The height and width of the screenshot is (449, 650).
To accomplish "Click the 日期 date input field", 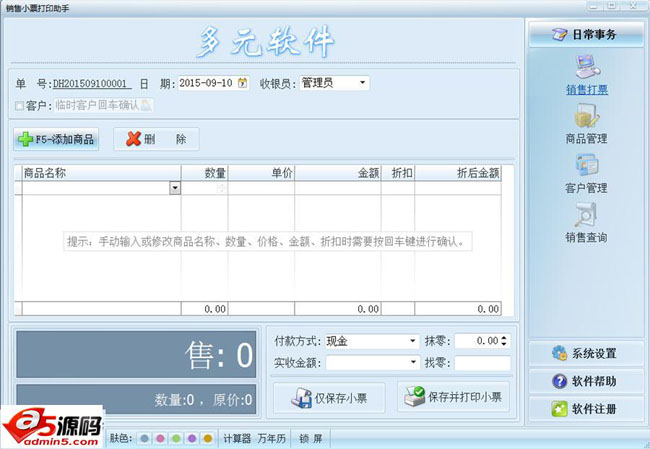I will (213, 83).
